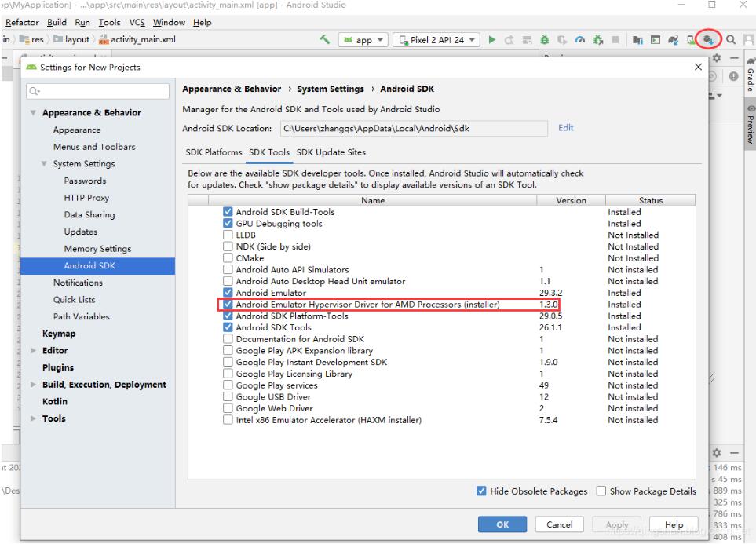Check the LLDB checkbox
The height and width of the screenshot is (544, 756).
pyautogui.click(x=228, y=235)
